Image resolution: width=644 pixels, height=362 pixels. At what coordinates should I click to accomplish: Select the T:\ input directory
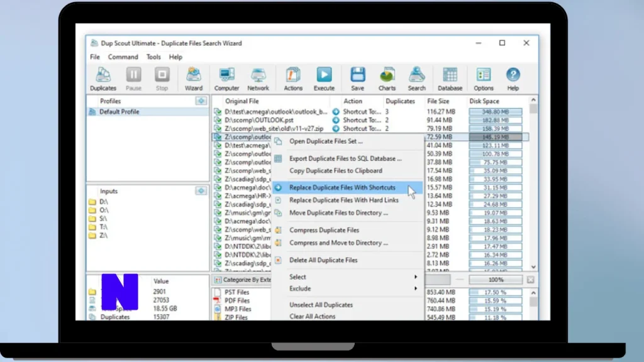tap(103, 227)
